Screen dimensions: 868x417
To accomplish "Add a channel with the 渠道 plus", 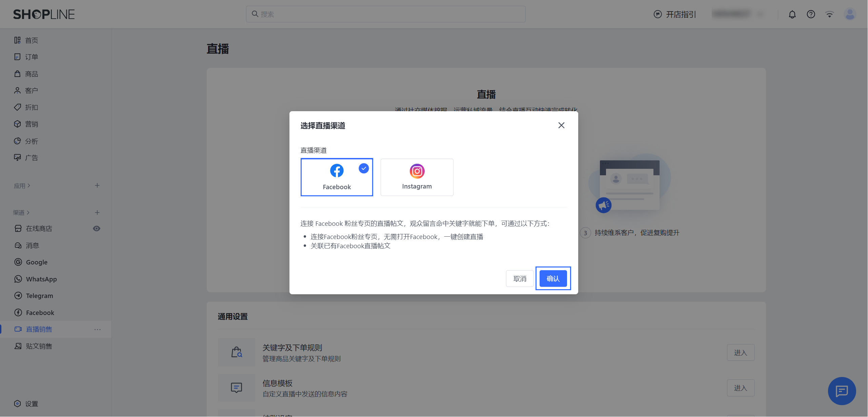I will point(97,213).
